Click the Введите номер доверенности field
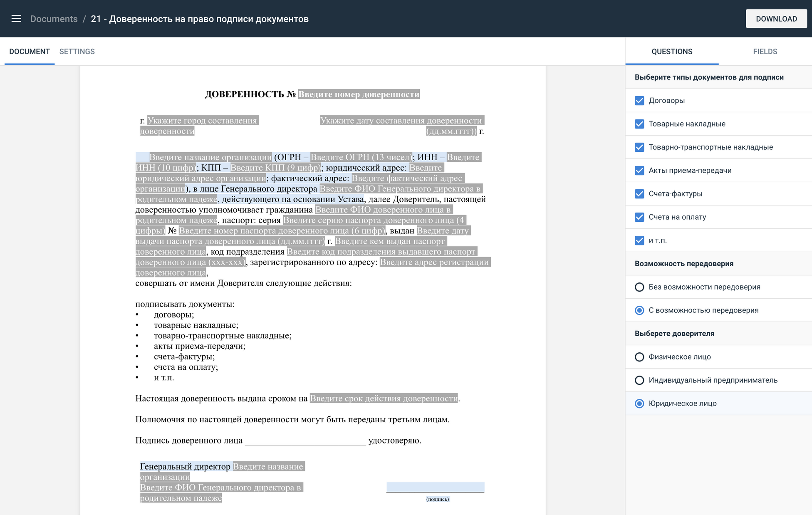Viewport: 812px width, 520px height. tap(359, 94)
